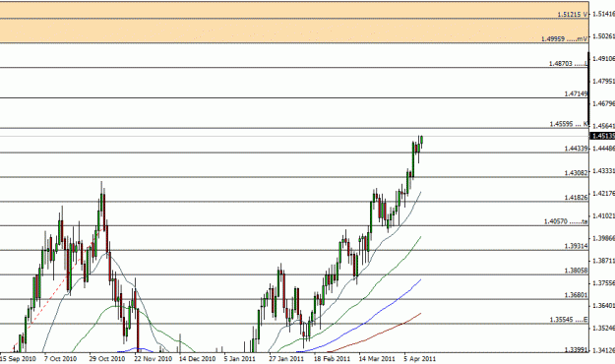The image size is (615, 364).
Task: Click the level label "1.38058"
Action: pyautogui.click(x=577, y=271)
